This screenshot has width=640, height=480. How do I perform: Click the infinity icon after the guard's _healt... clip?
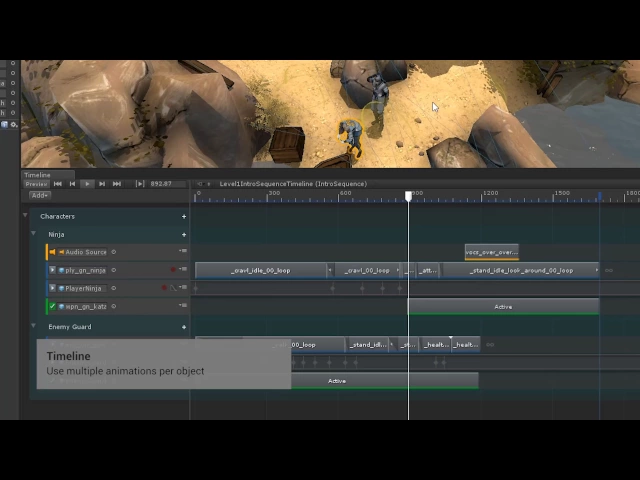(490, 345)
